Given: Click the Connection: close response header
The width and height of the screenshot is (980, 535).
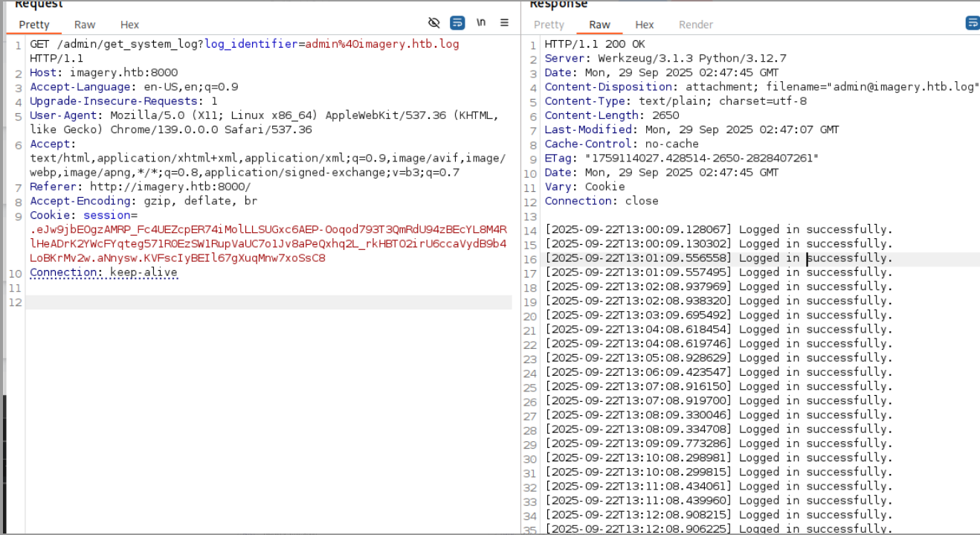Looking at the screenshot, I should coord(602,201).
